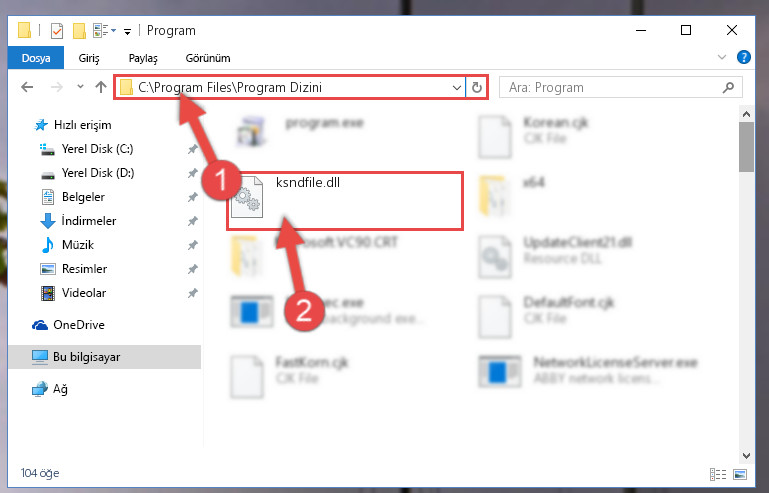Viewport: 769px width, 493px height.
Task: Expand the ribbon with the chevron
Action: [722, 57]
